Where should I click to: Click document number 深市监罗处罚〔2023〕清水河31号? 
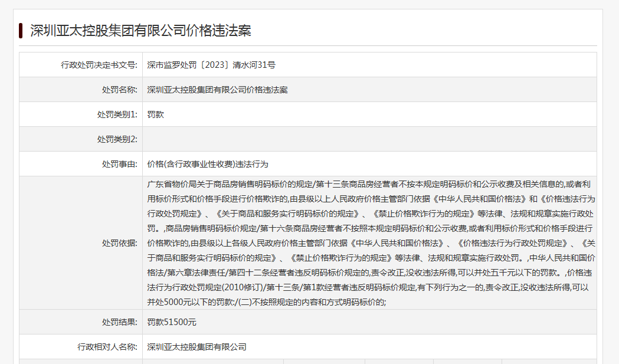[x=211, y=65]
